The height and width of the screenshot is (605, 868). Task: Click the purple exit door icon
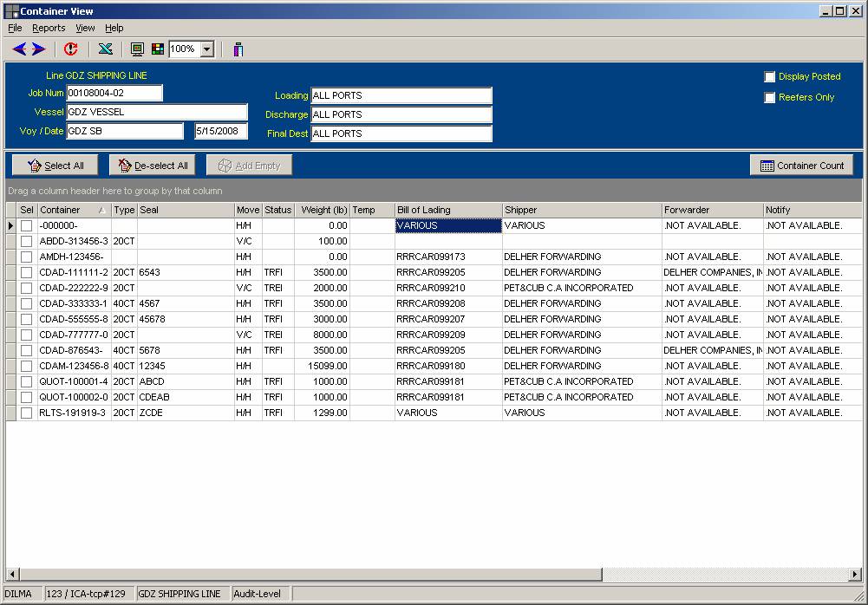point(238,49)
